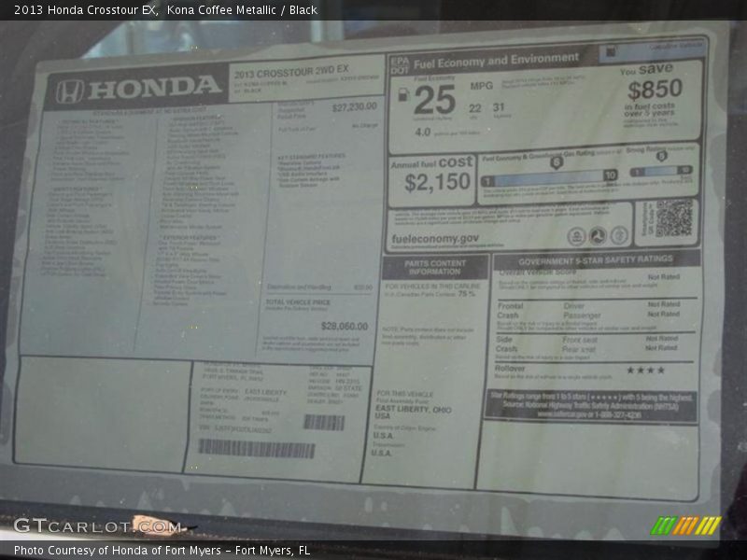Click the Fuel Economy & Greenhouse Gas rating bar
747x560 pixels.
tap(549, 178)
